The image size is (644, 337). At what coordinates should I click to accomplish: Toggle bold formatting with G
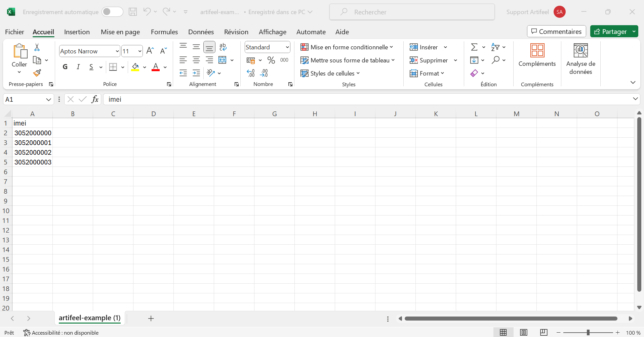click(65, 67)
